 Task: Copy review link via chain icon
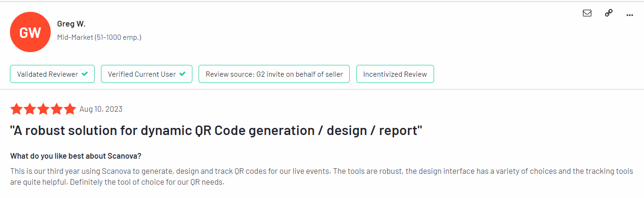pyautogui.click(x=609, y=13)
